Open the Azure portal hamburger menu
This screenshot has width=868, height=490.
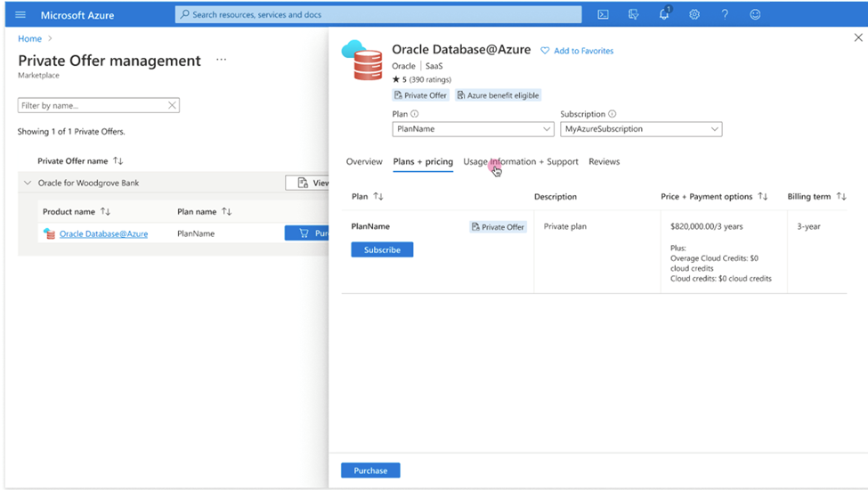(x=20, y=15)
